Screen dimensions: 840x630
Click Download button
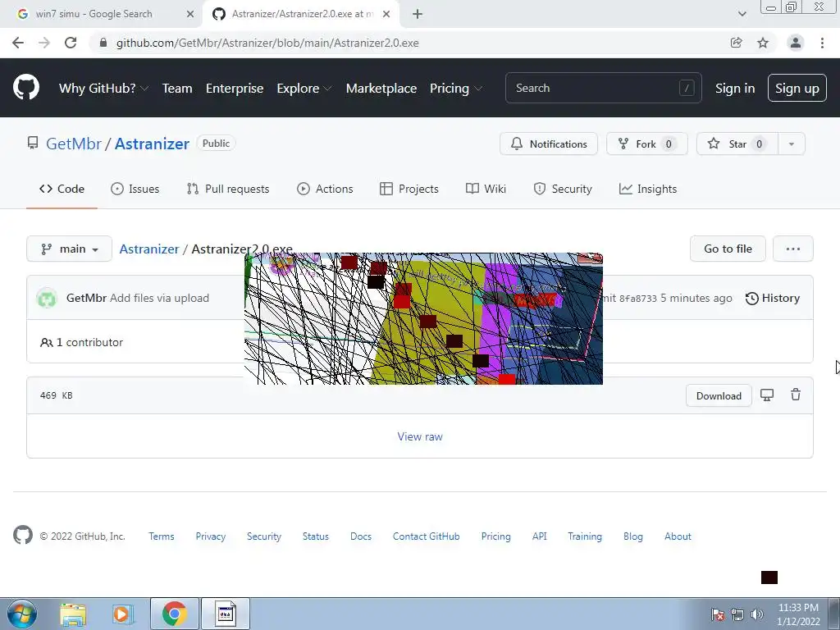click(x=719, y=395)
